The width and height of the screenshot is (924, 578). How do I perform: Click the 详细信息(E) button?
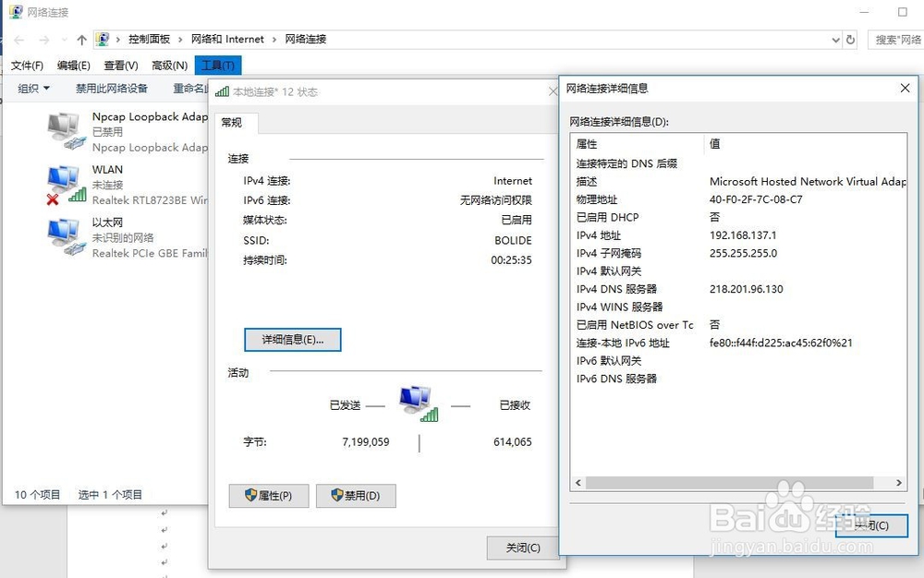[292, 340]
